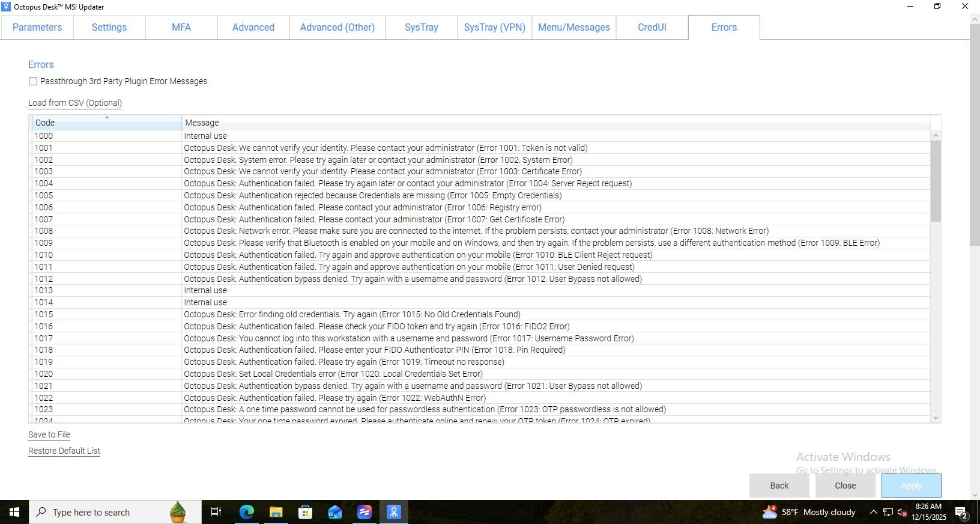Image resolution: width=980 pixels, height=524 pixels.
Task: Open the Advanced tab
Action: click(x=253, y=27)
